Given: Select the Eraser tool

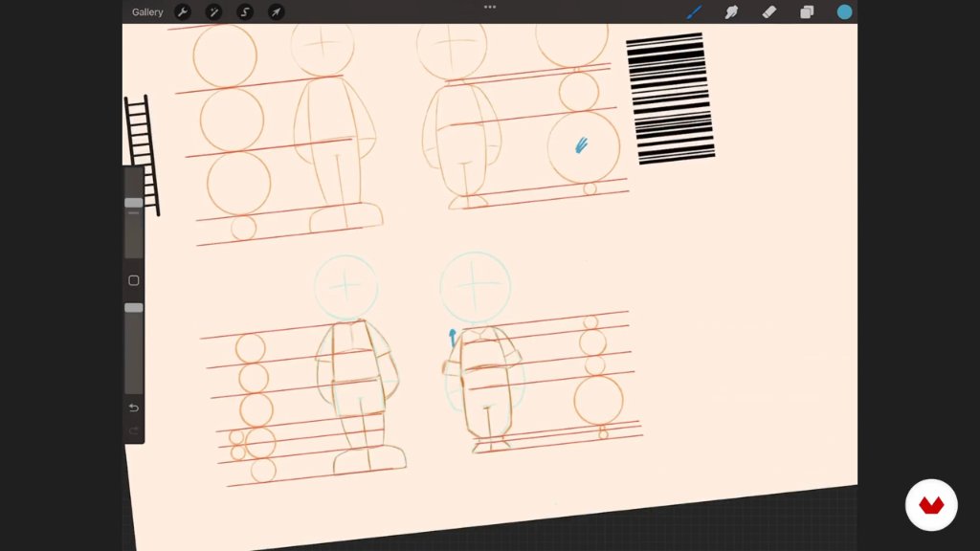Looking at the screenshot, I should (x=769, y=11).
